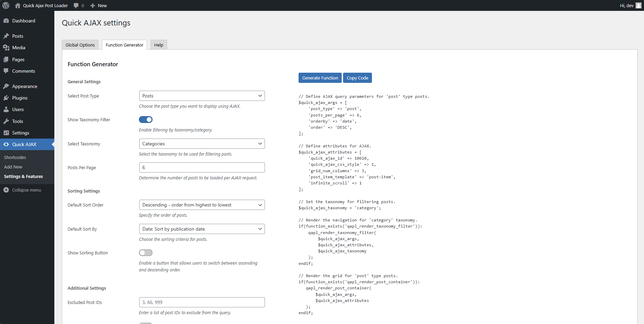Click the Copy Code button

tap(357, 78)
